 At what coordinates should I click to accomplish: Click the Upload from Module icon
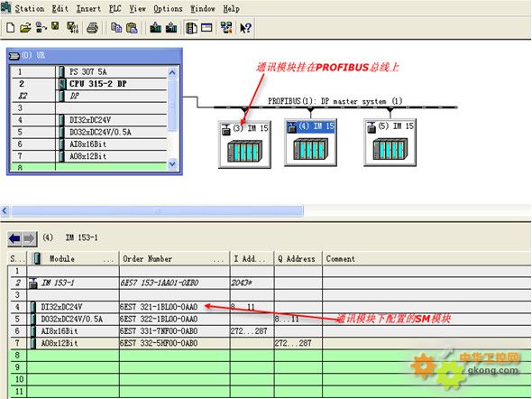pos(171,27)
